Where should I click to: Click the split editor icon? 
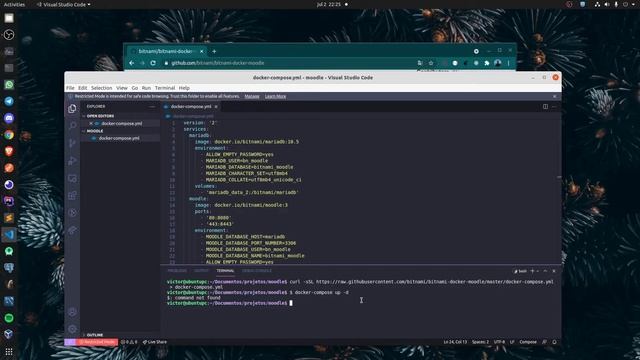[545, 107]
